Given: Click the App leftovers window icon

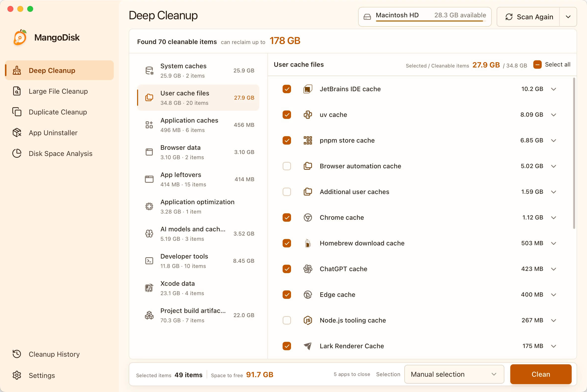Looking at the screenshot, I should point(149,179).
